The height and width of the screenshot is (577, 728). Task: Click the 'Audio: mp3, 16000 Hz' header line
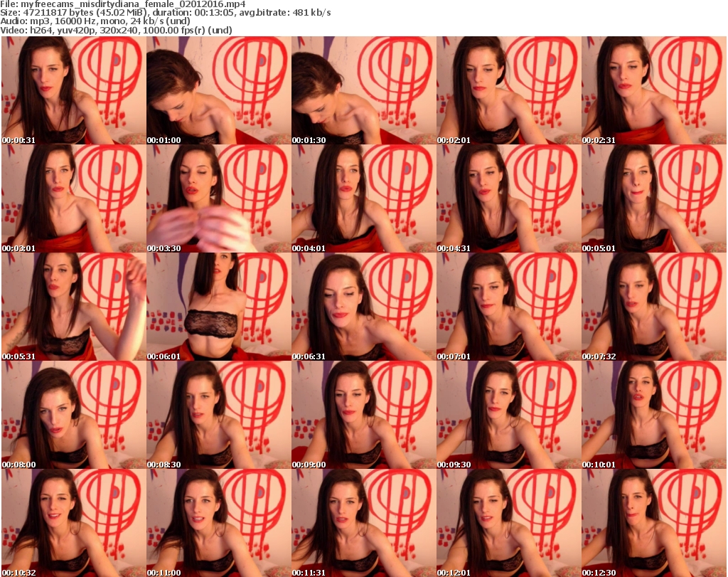pos(95,21)
